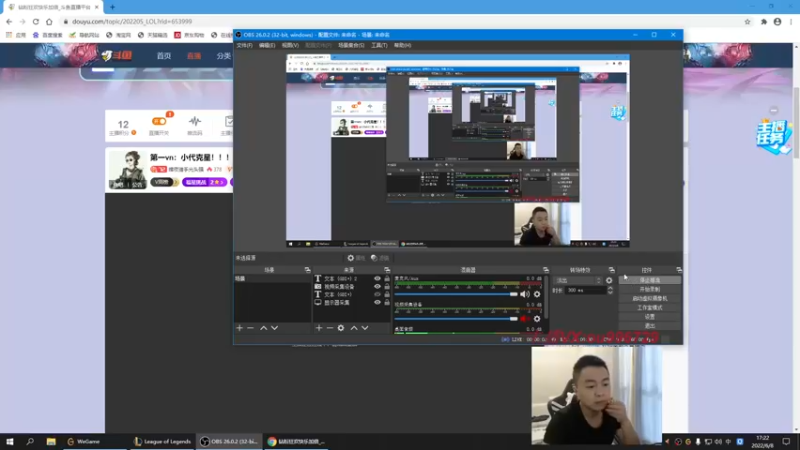800x450 pixels.
Task: Toggle visibility of 文本 (GDI+) 2 source
Action: [x=377, y=279]
